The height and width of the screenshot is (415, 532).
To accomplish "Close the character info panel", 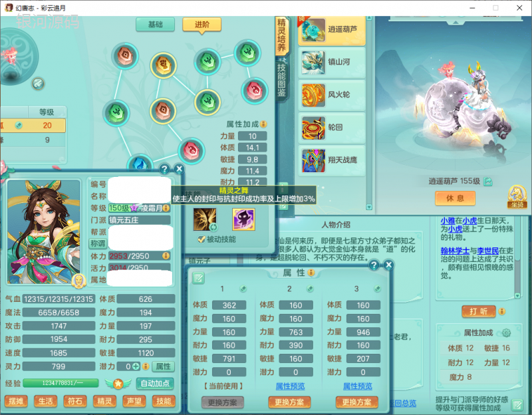I will tap(178, 169).
